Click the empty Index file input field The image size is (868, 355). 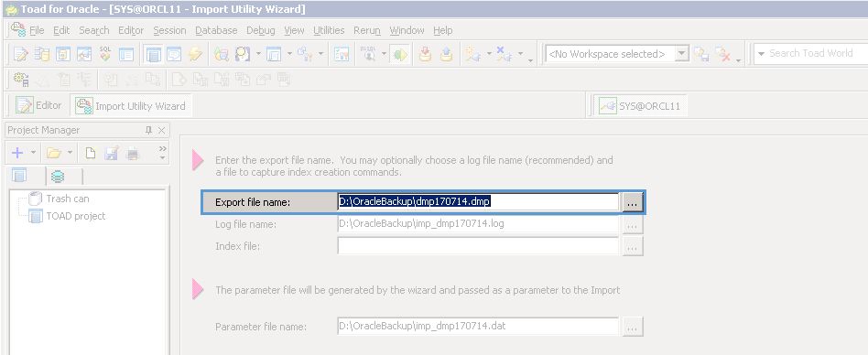pyautogui.click(x=478, y=245)
